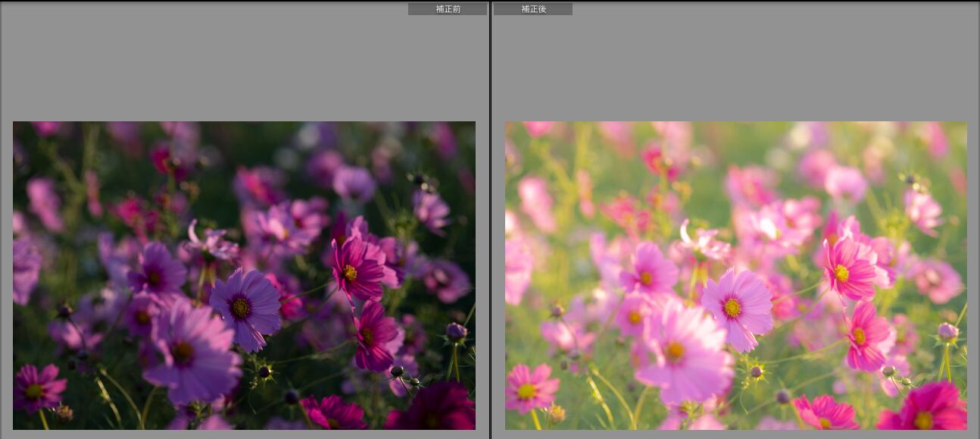Click the 補正前 label
The image size is (980, 439).
448,9
